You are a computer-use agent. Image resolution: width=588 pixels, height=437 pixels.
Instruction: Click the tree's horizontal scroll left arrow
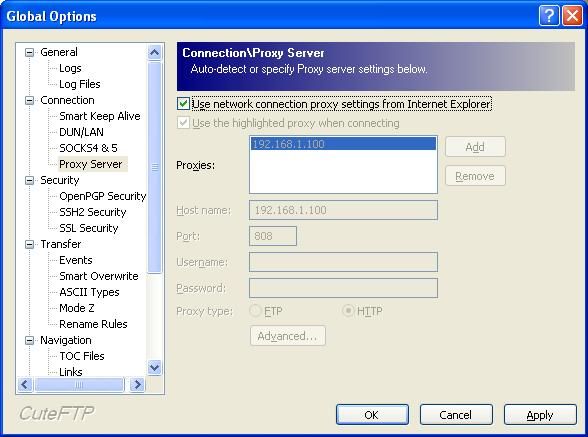click(x=25, y=384)
